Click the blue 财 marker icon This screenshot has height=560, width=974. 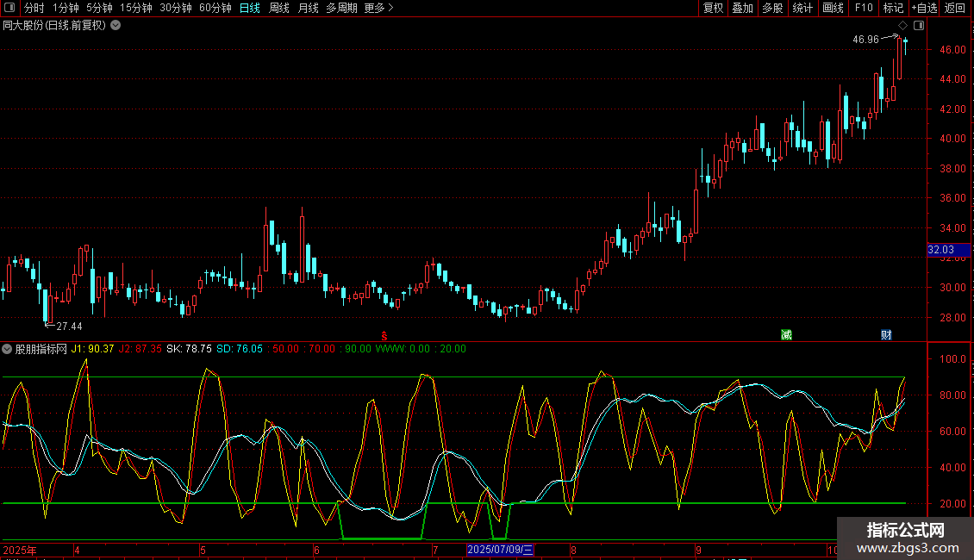[885, 334]
